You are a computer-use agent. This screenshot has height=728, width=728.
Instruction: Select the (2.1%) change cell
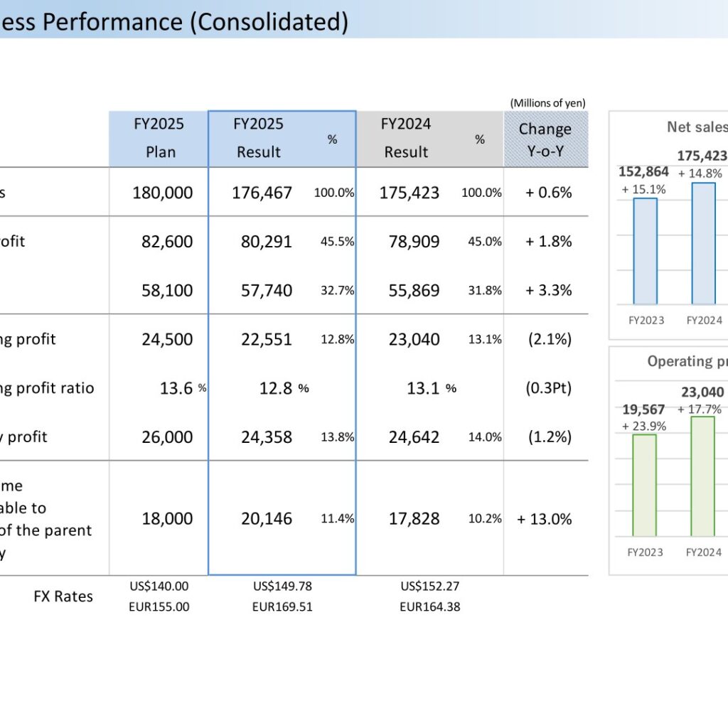click(x=550, y=339)
